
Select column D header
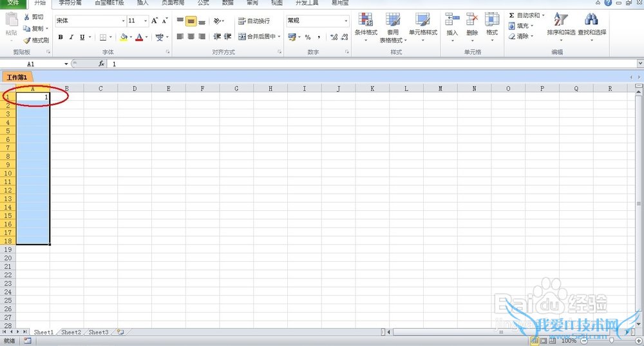click(x=135, y=88)
